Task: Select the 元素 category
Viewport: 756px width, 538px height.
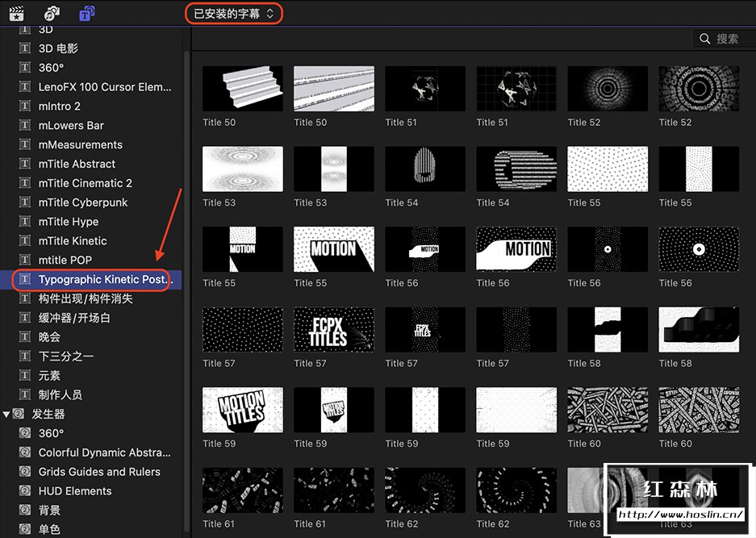Action: (92, 376)
